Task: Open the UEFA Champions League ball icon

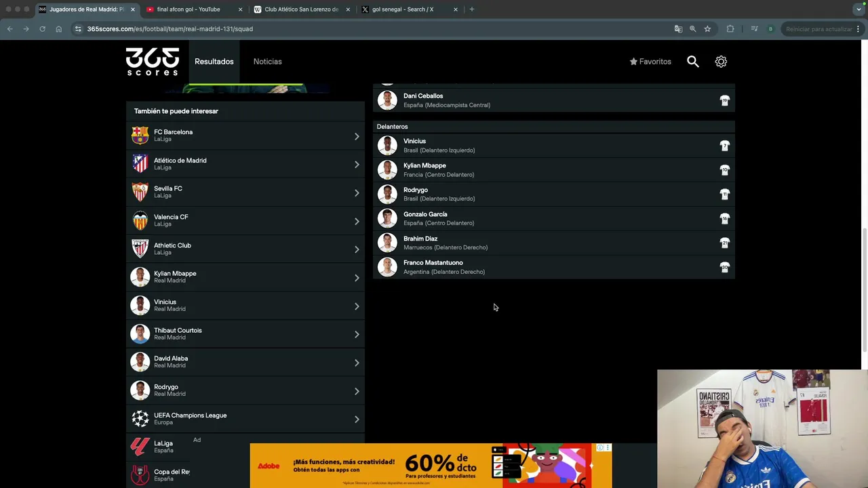Action: (140, 419)
